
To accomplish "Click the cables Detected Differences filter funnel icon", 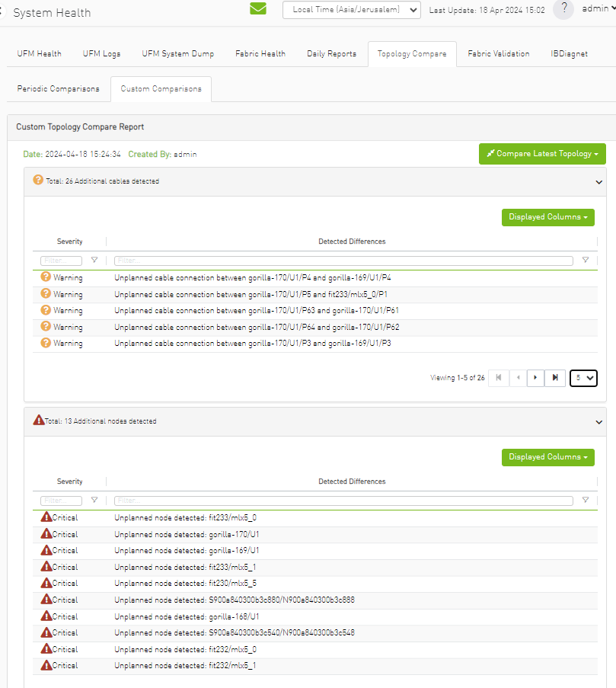I will (585, 261).
